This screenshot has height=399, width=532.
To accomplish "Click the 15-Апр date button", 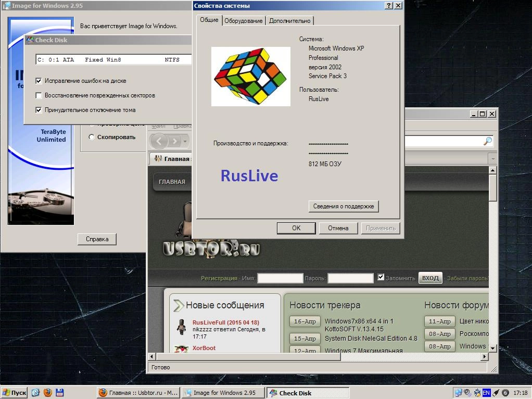I will pos(305,339).
